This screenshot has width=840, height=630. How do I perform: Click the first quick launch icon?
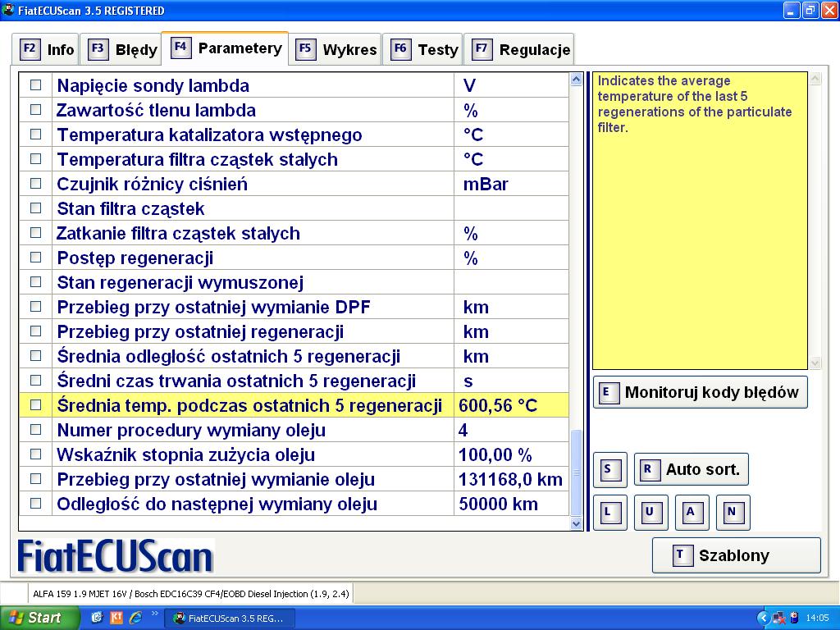97,618
